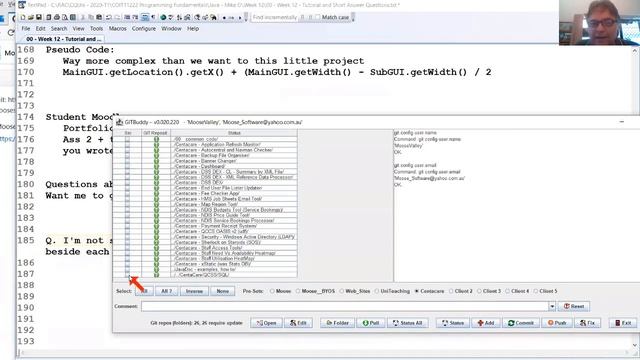Click the Push button in GITBuddy
Screen dimensions: 640x360
tap(557, 323)
